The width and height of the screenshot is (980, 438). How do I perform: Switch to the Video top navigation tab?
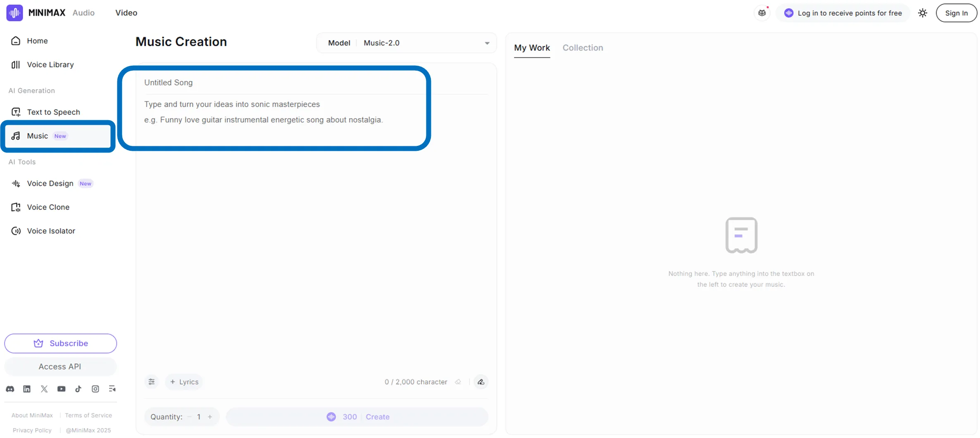coord(126,13)
